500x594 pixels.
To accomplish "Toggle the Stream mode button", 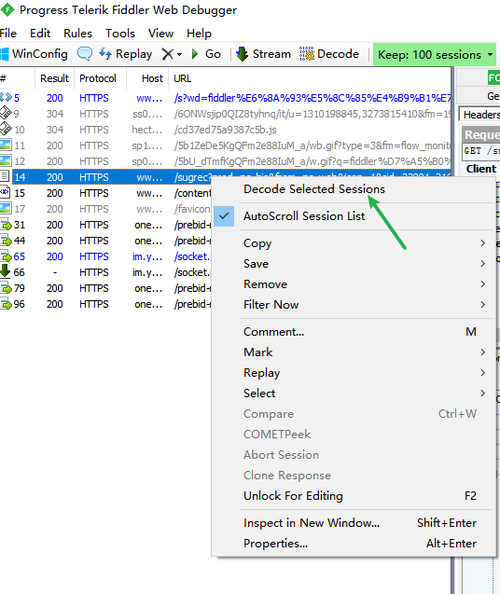I will point(264,54).
